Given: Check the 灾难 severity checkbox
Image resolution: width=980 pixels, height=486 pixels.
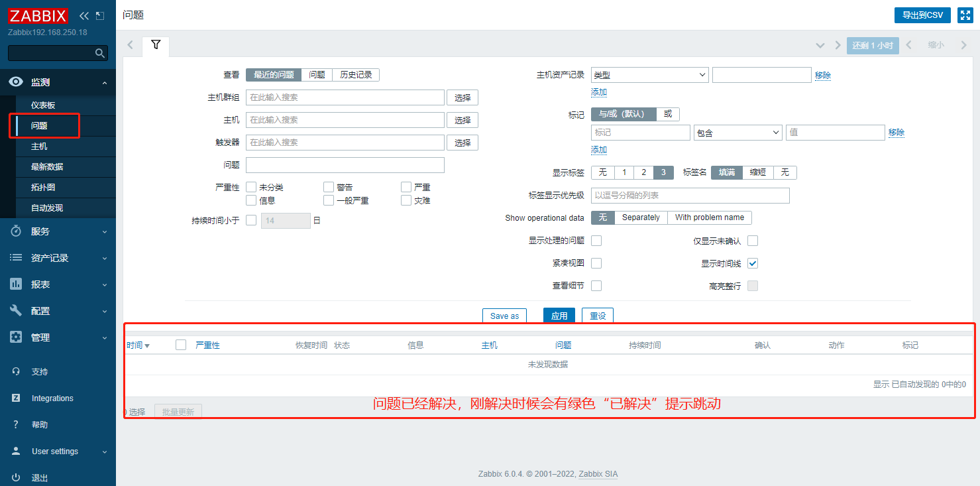Looking at the screenshot, I should tap(406, 200).
